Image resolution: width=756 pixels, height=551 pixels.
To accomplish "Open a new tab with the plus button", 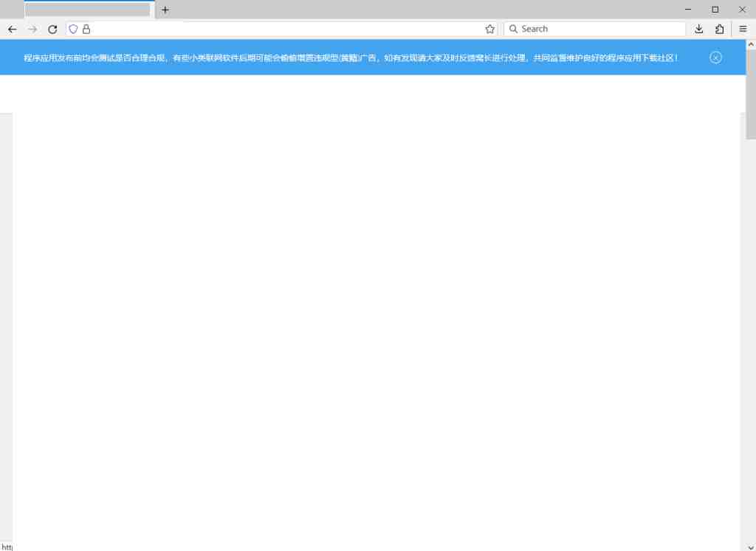I will tap(165, 10).
